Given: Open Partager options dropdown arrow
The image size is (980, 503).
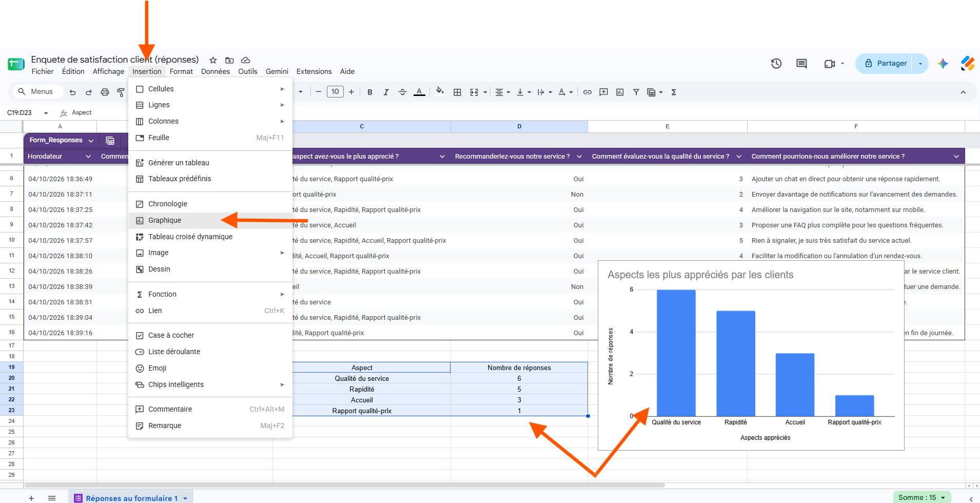Looking at the screenshot, I should [920, 64].
